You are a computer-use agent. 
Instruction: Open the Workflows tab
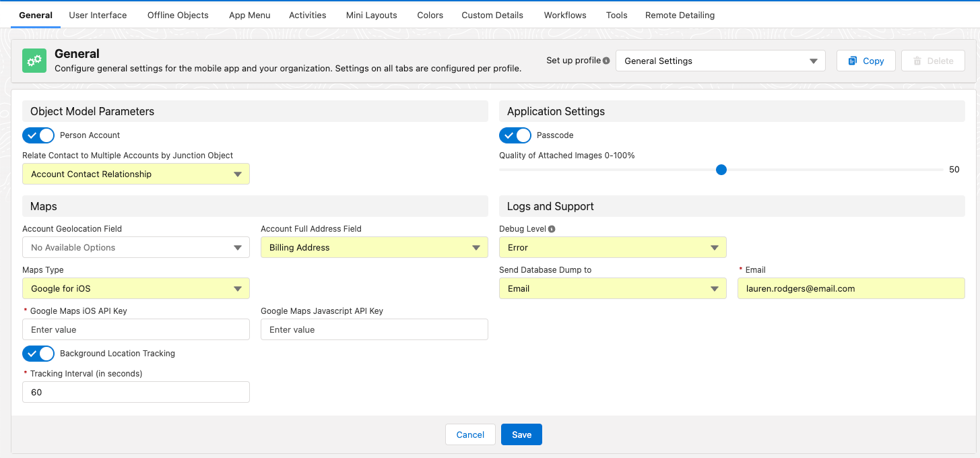pyautogui.click(x=564, y=15)
